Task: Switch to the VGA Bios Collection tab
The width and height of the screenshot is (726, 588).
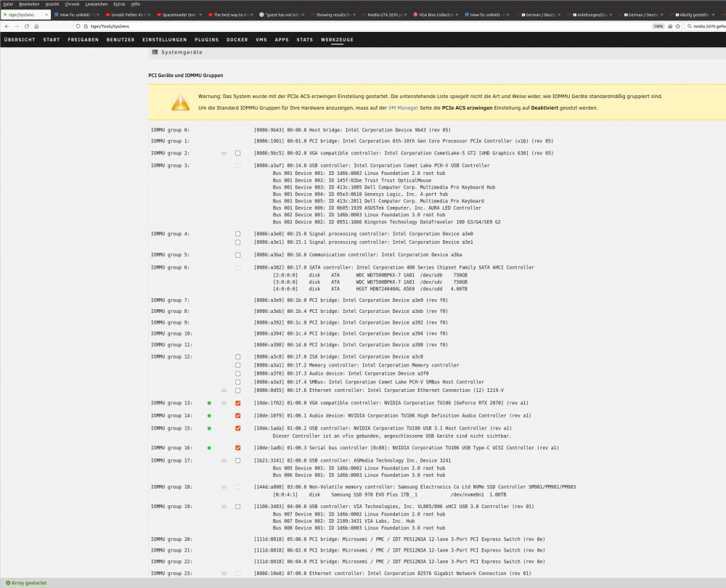Action: tap(434, 15)
